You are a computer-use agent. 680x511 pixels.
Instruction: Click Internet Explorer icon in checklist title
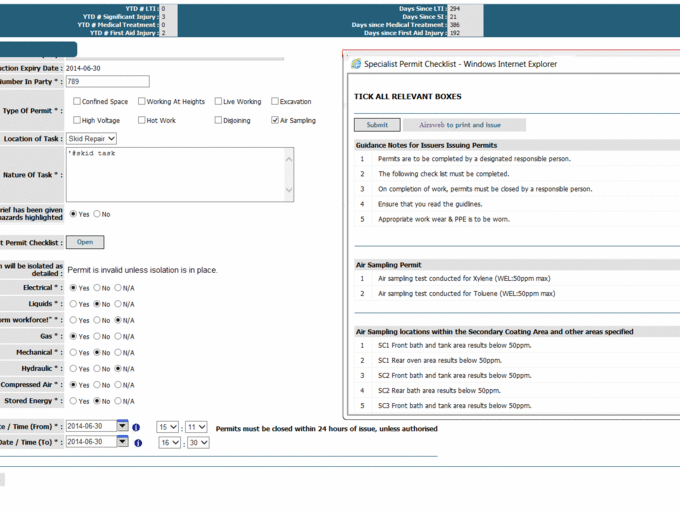356,64
